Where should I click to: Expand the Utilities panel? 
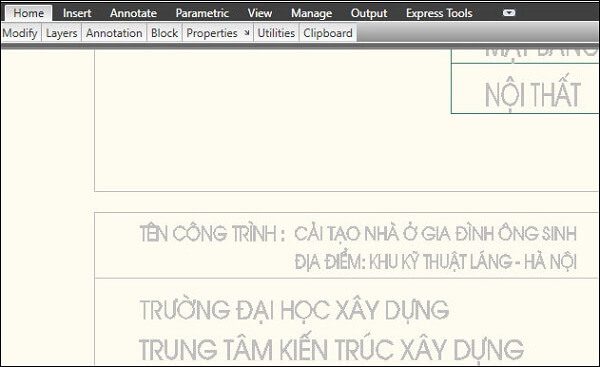point(276,33)
